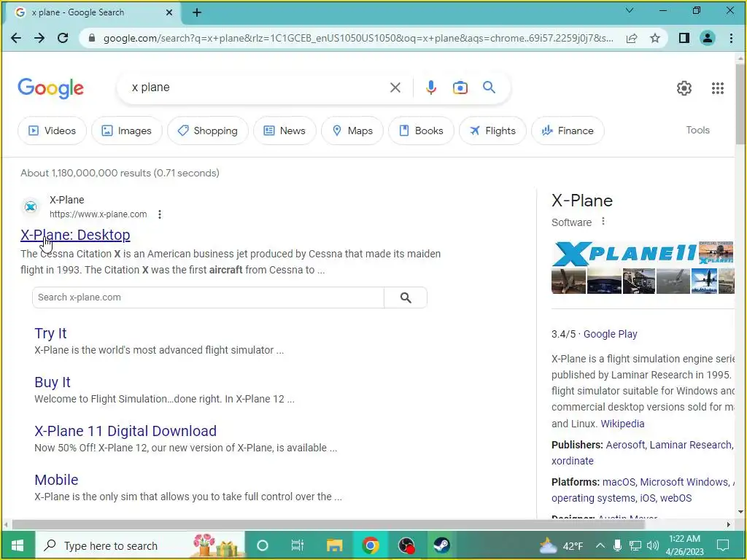Bookmark this page with star icon
The image size is (747, 560).
655,38
